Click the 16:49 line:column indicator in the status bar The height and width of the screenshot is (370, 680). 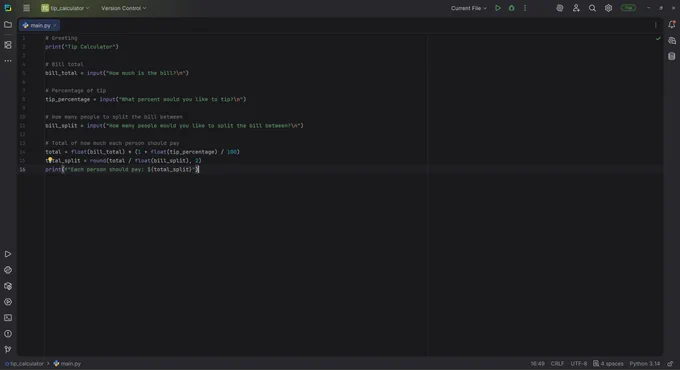537,363
